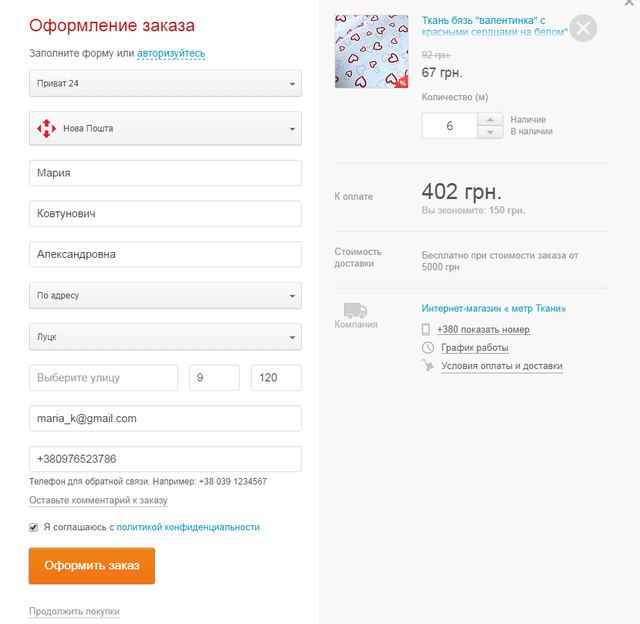Screen dimensions: 640x624
Task: Open the По адресу delivery type dropdown
Action: pyautogui.click(x=165, y=295)
